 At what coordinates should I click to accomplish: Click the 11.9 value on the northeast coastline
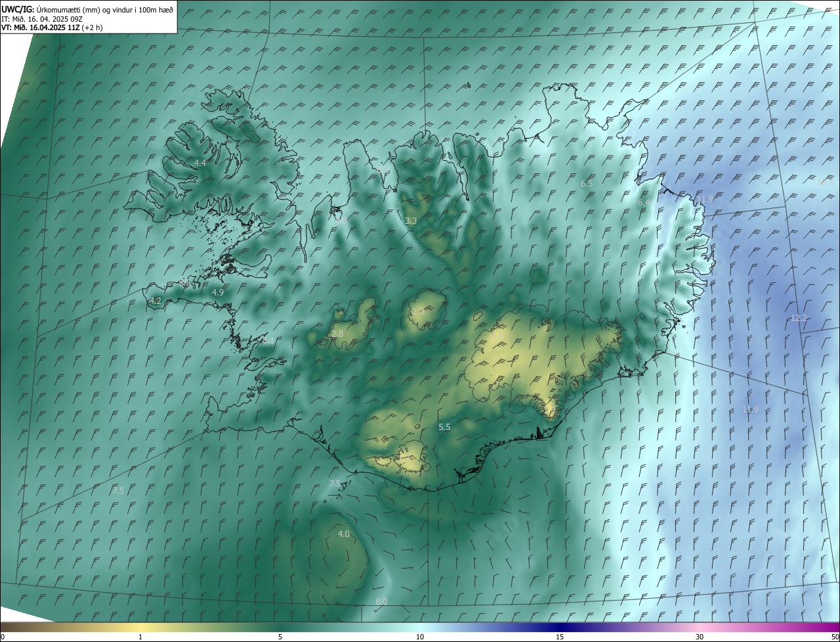[705, 200]
